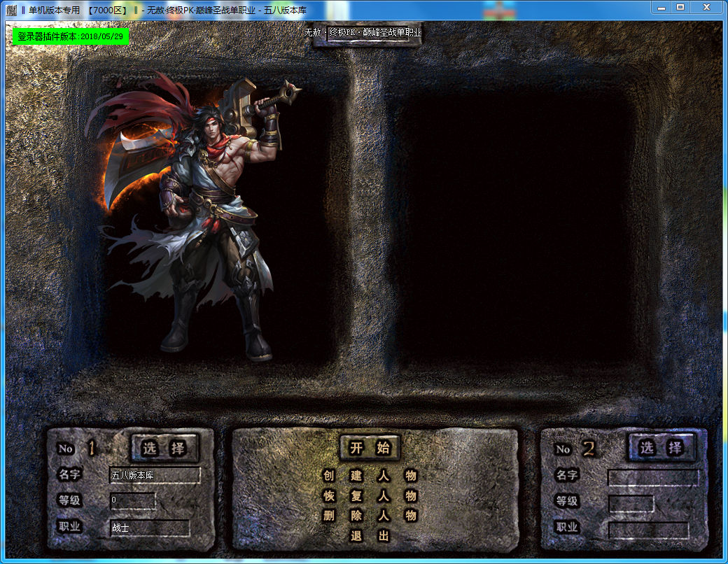Click the level field showing 0
This screenshot has width=728, height=564.
(132, 500)
